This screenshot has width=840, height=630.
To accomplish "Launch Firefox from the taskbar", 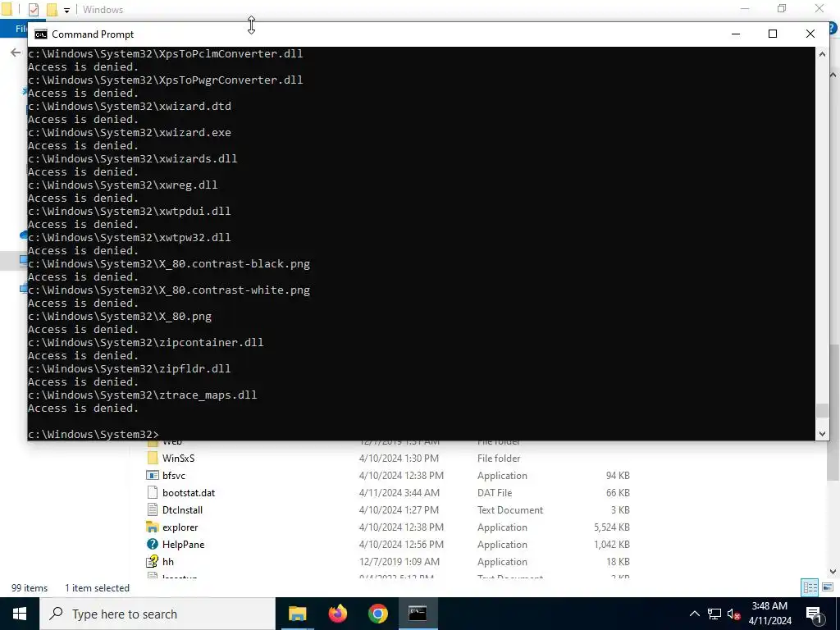I will coord(337,614).
